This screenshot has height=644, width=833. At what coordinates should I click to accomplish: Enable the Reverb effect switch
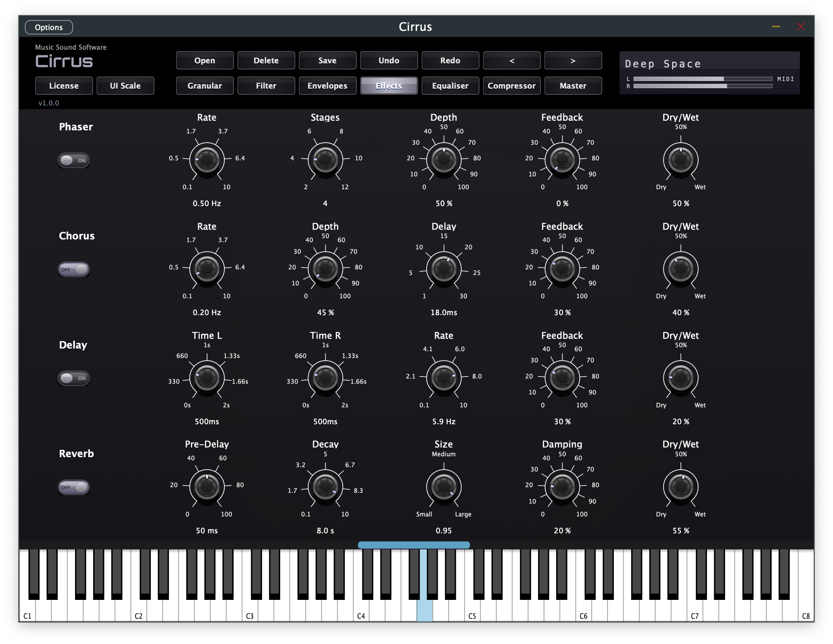point(74,487)
